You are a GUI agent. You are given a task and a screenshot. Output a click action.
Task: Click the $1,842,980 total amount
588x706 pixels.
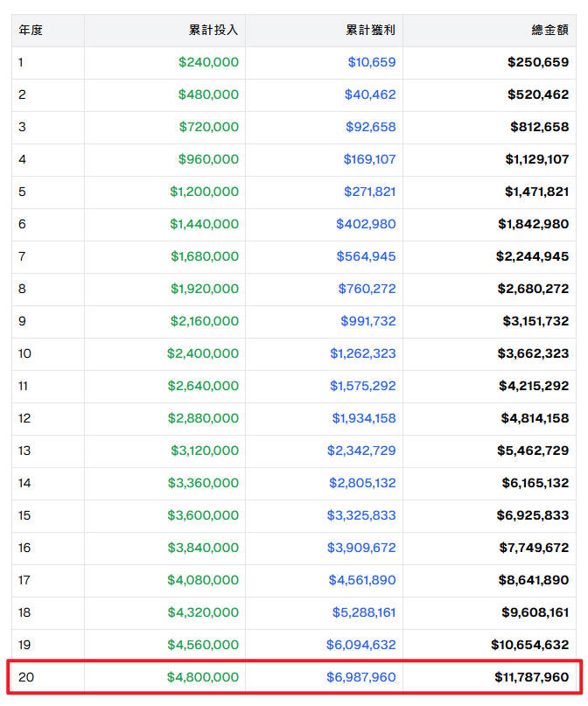(534, 224)
